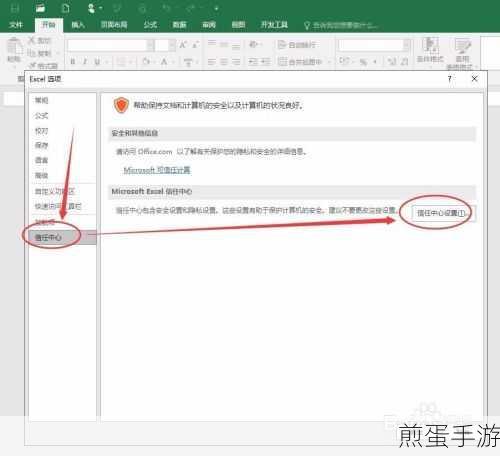Switch to the Page Layout (页面布局) tab
This screenshot has width=500, height=456.
pos(114,25)
